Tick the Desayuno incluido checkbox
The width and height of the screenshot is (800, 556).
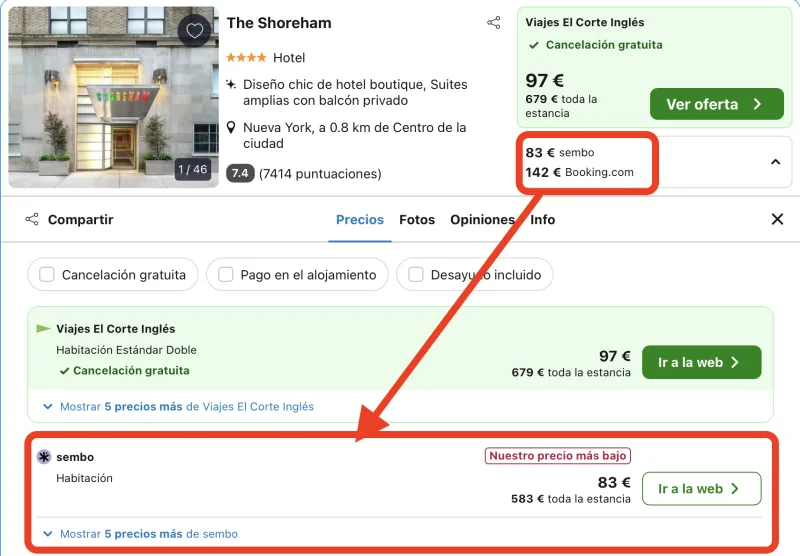coord(416,274)
